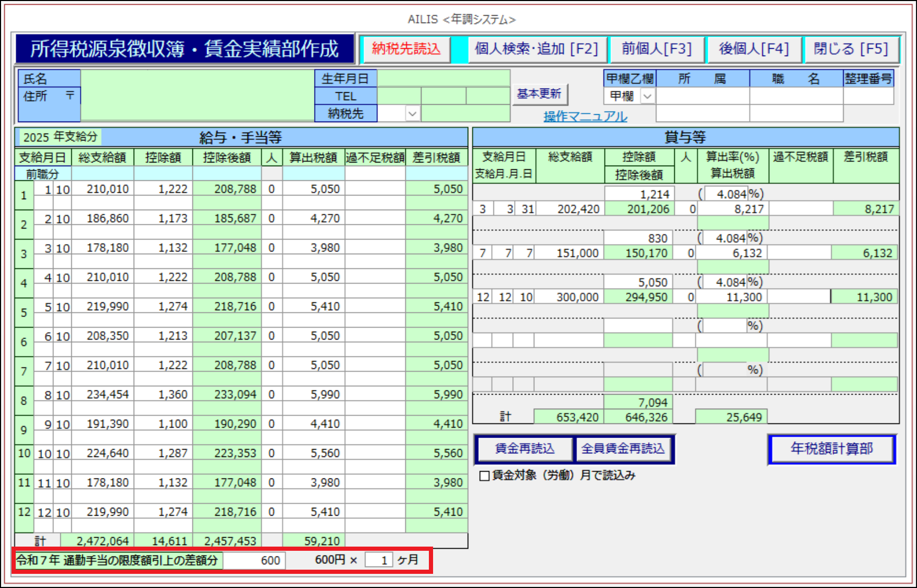Click the 賃金再読込 button

524,449
